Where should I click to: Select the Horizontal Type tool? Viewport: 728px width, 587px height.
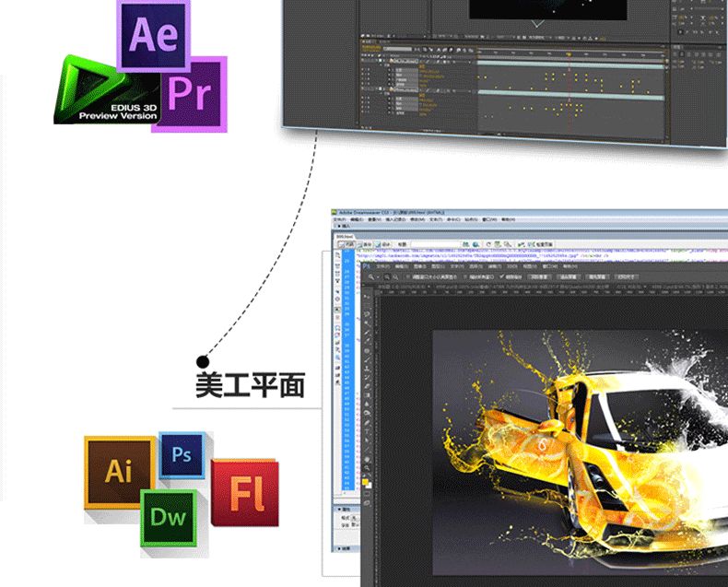(367, 431)
